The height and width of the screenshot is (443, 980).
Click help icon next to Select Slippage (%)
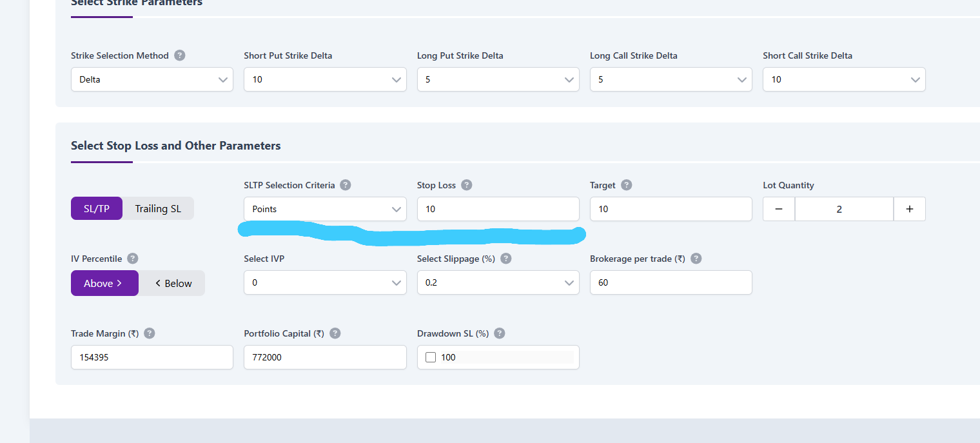pos(506,259)
